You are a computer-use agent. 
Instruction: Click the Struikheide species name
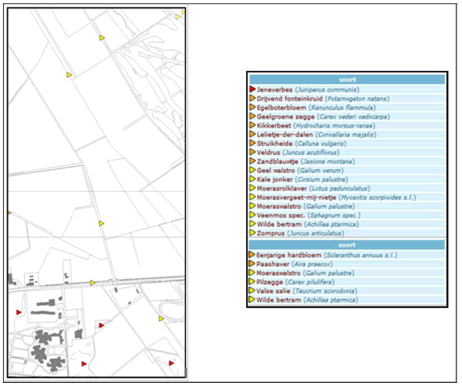[x=275, y=144]
